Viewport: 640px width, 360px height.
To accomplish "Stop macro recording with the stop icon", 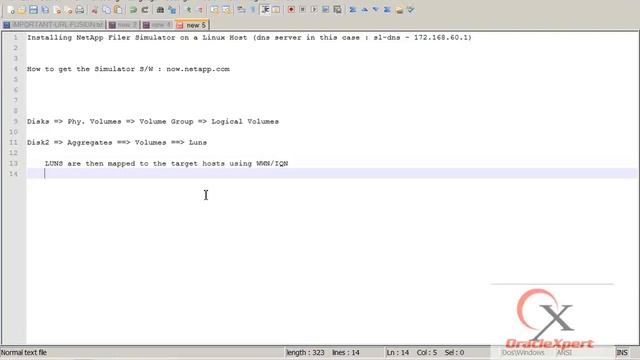I will (x=302, y=10).
